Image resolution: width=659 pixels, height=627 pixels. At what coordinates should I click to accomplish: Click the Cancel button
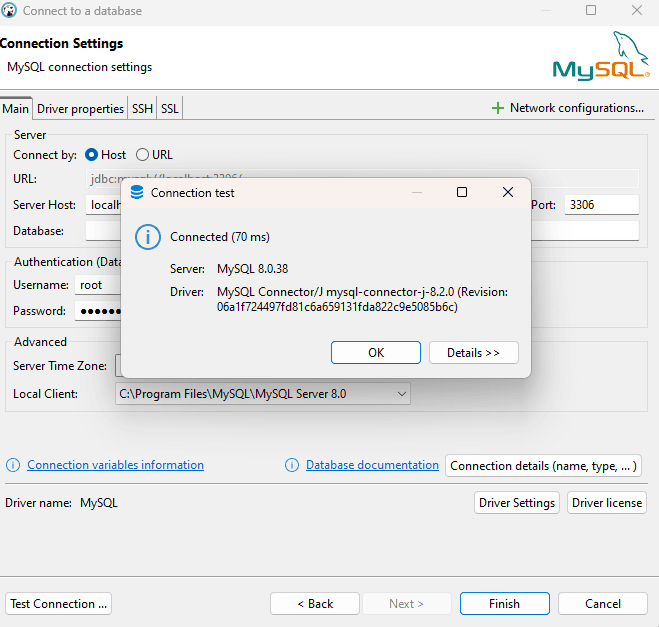[603, 604]
